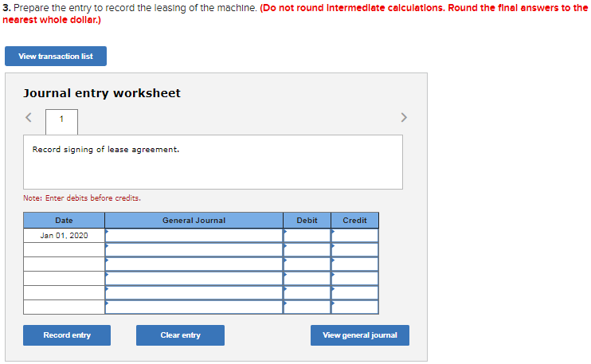
Task: Open General Journal account dropdown in fifth row
Action: pos(194,293)
